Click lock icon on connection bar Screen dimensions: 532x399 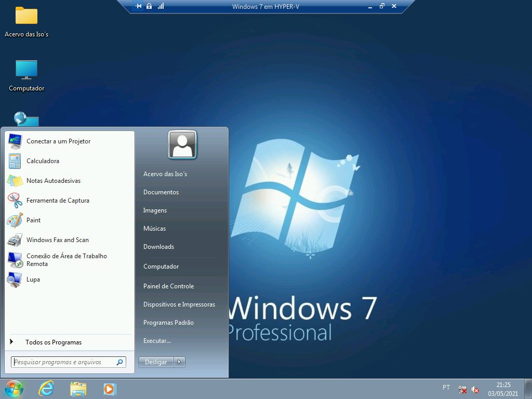coord(149,6)
